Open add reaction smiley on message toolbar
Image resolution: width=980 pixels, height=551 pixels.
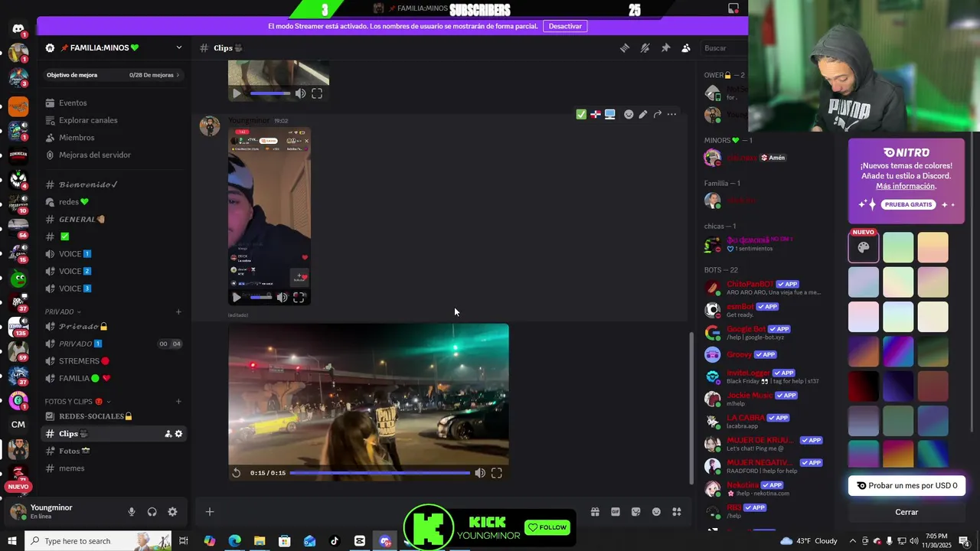point(629,114)
